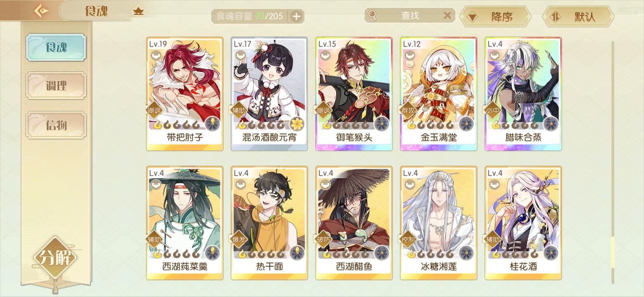Click the 嘲讽 role badge on 带把肘子
The image size is (644, 297).
tap(154, 110)
